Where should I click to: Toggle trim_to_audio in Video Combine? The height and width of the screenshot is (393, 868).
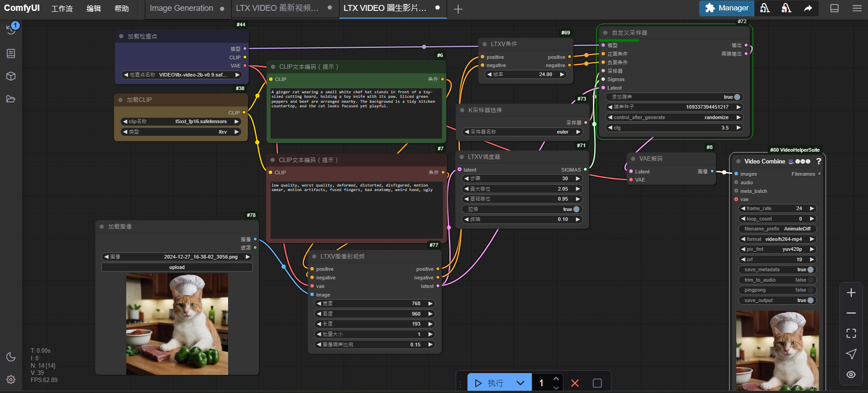(810, 280)
